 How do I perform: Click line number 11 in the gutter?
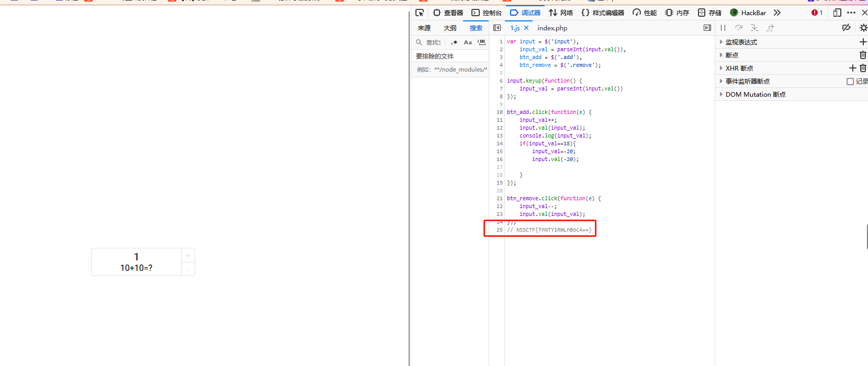499,120
